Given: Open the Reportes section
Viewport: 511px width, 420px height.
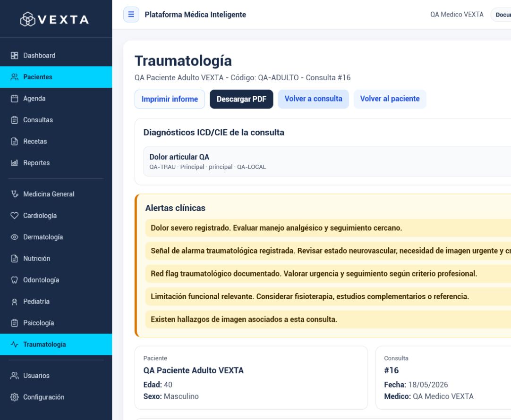Looking at the screenshot, I should (x=56, y=163).
